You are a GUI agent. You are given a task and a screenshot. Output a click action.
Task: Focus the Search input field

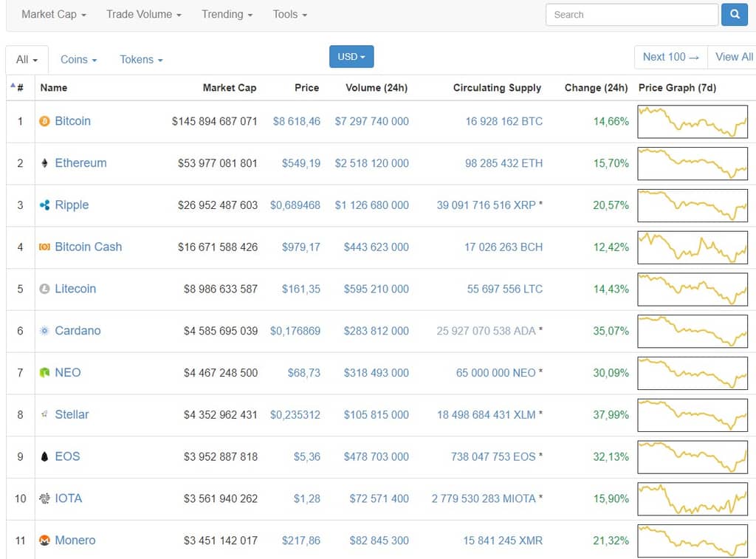point(632,15)
